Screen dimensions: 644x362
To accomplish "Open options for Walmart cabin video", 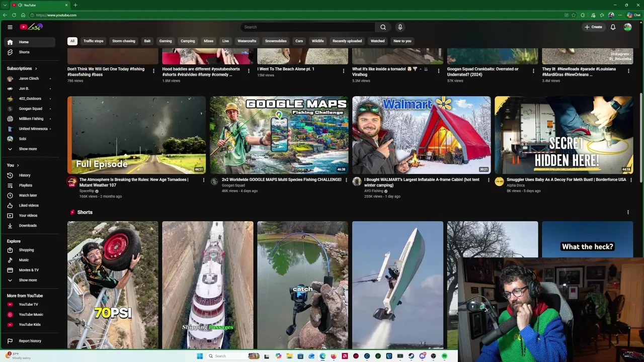I will [x=489, y=180].
